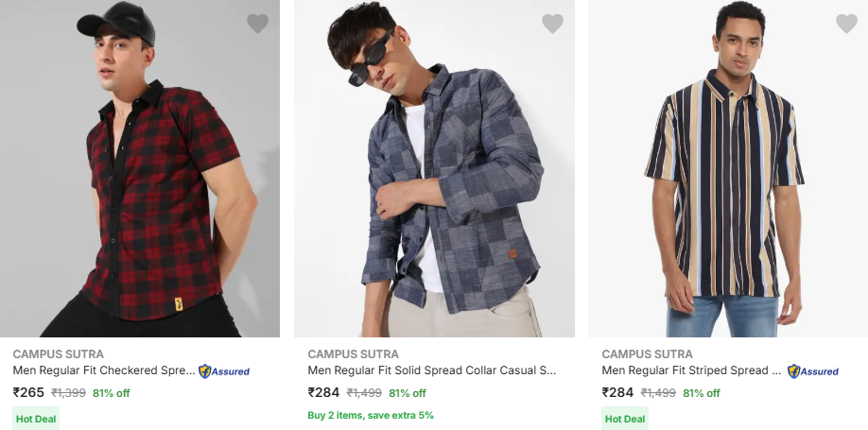The height and width of the screenshot is (430, 868).
Task: Click Campus Sutra brand above the striped shirt title
Action: [648, 354]
